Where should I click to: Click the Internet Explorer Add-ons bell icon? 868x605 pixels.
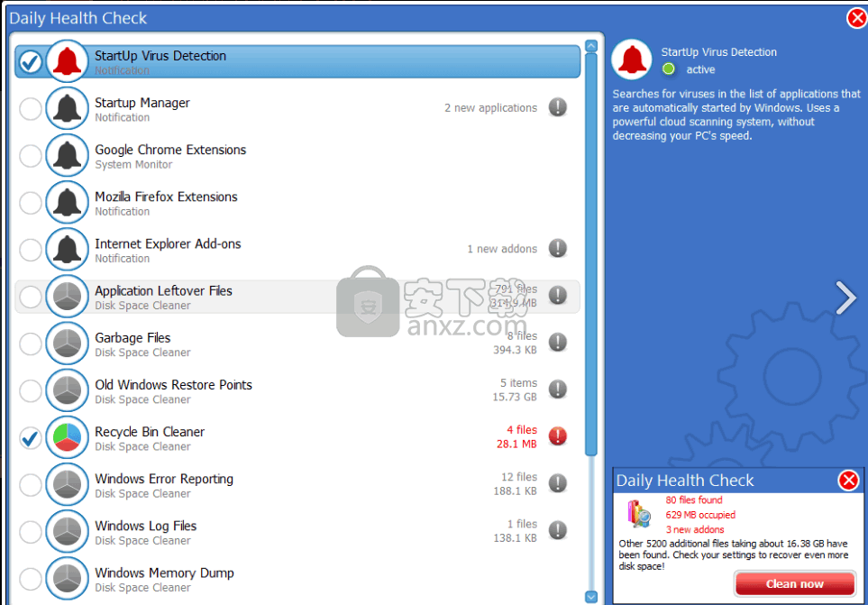click(x=67, y=250)
